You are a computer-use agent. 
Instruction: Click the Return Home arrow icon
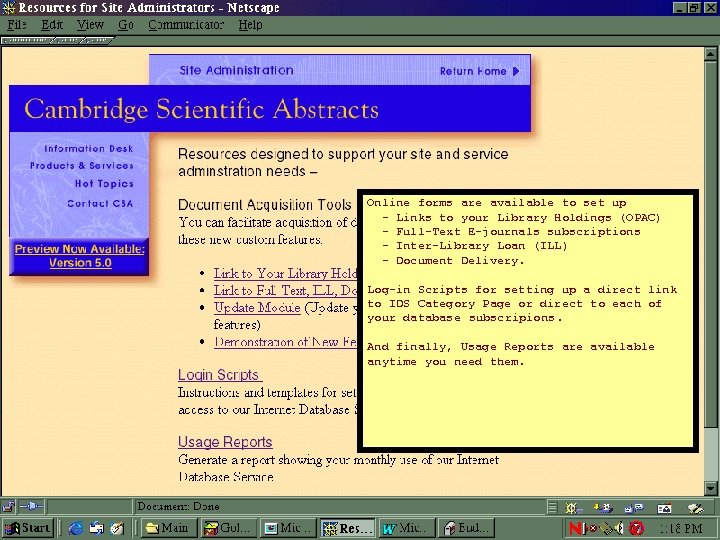pyautogui.click(x=516, y=71)
